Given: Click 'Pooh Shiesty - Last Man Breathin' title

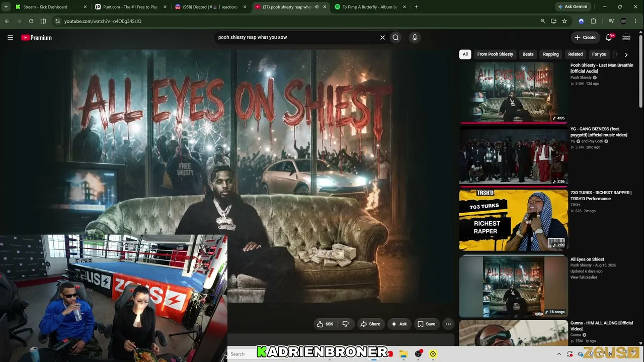Looking at the screenshot, I should point(602,68).
